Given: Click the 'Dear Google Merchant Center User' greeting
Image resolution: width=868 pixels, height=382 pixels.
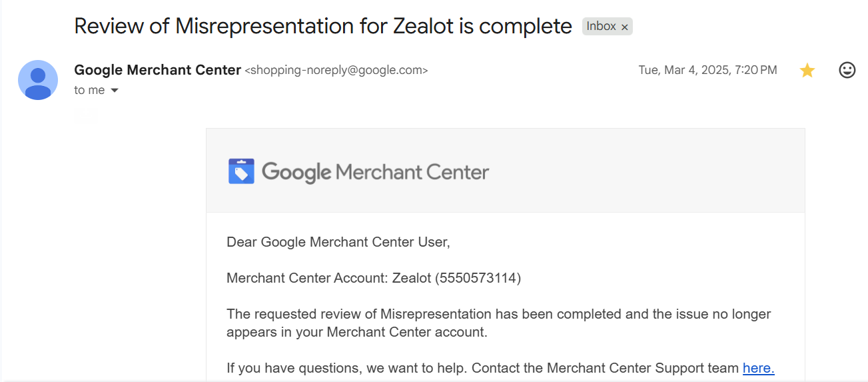Looking at the screenshot, I should (338, 242).
